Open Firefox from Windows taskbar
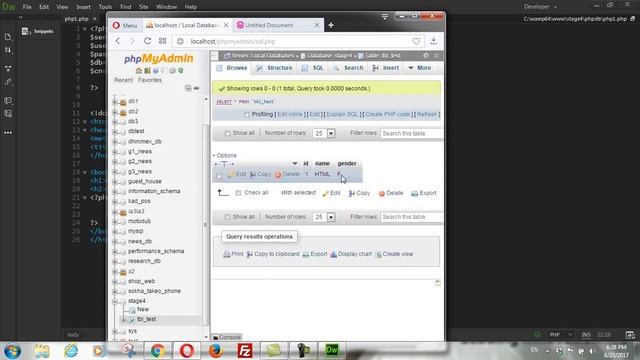Image resolution: width=640 pixels, height=360 pixels. point(216,351)
